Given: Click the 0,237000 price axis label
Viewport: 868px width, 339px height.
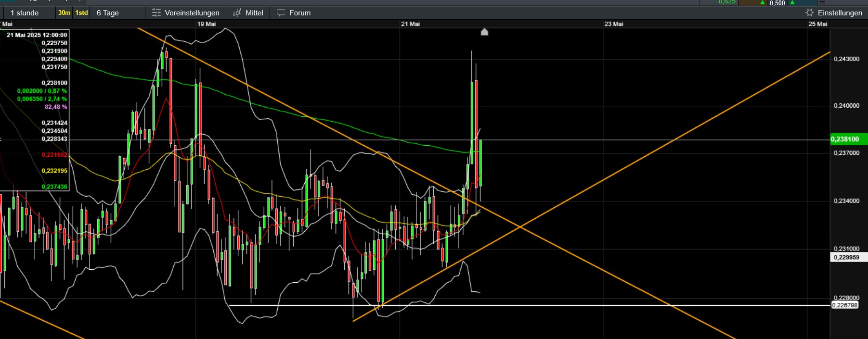Looking at the screenshot, I should coord(846,153).
